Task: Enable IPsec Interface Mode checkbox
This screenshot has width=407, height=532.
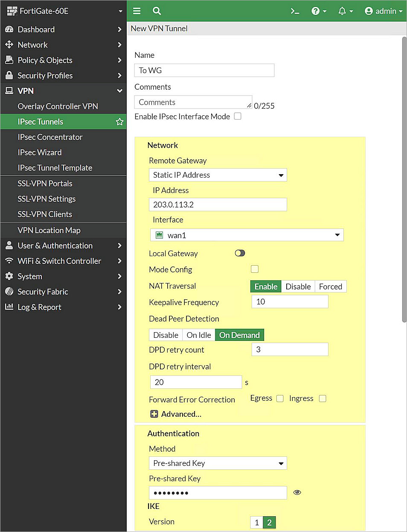Action: click(x=238, y=116)
